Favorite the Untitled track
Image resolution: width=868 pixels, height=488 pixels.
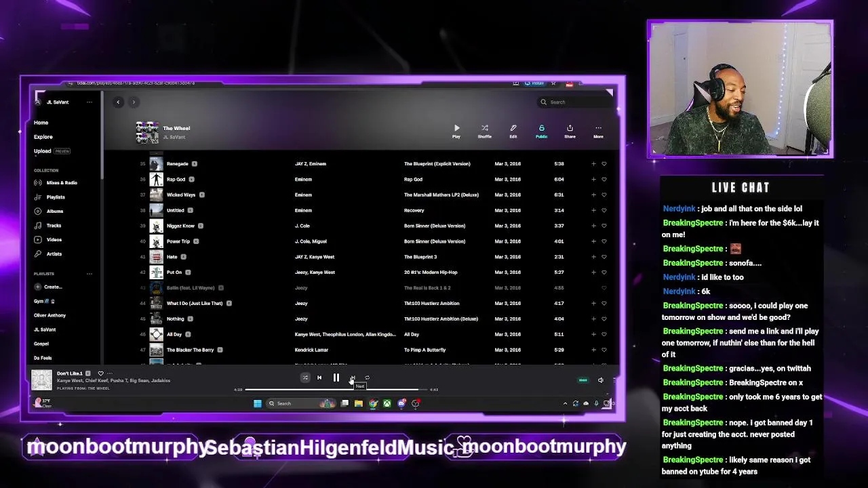click(604, 211)
